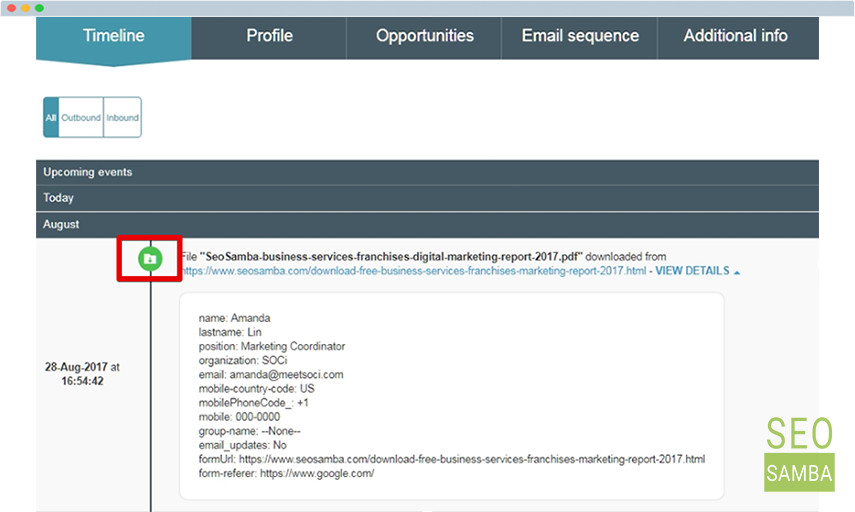Collapse the August section
The width and height of the screenshot is (855, 512).
pos(428,225)
